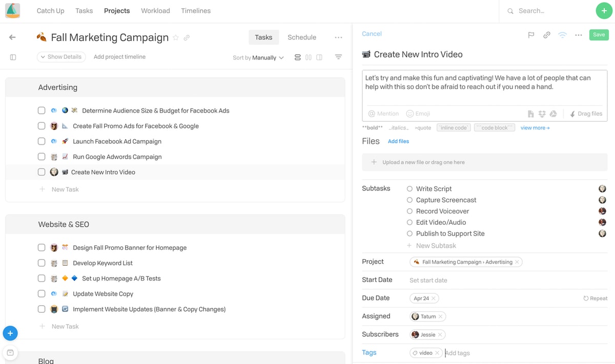Switch to list layout view icon
Viewport: 615px width, 364px height.
coord(298,57)
